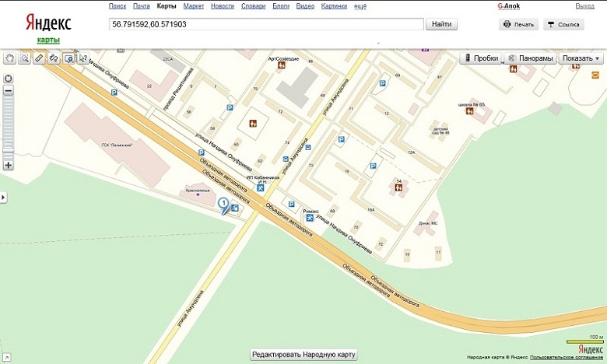The height and width of the screenshot is (364, 607).
Task: Open the Показать dropdown menu
Action: tap(581, 58)
